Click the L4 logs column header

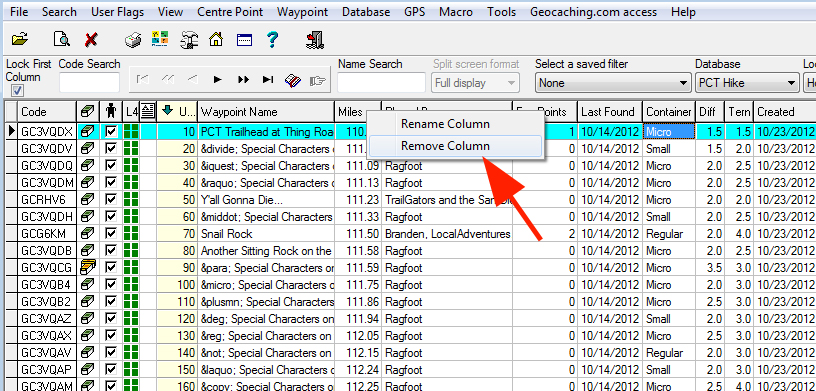pyautogui.click(x=131, y=111)
